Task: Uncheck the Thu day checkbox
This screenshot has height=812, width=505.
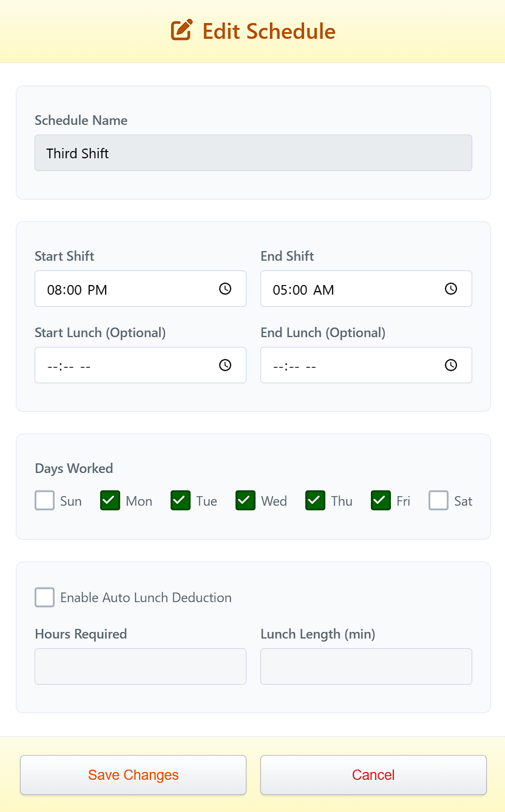Action: [x=314, y=500]
